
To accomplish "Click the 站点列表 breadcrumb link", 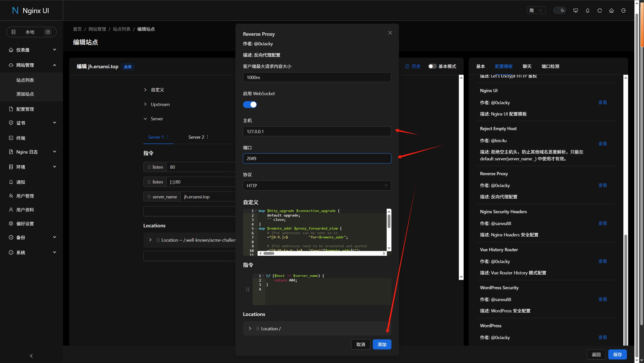I will pos(122,29).
